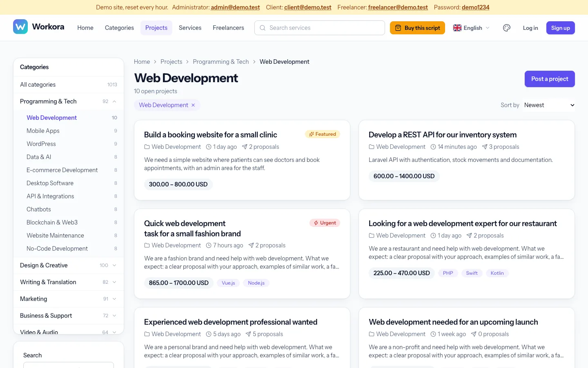Click the Urgent badge on fashion project
This screenshot has height=368, width=588.
pyautogui.click(x=325, y=223)
